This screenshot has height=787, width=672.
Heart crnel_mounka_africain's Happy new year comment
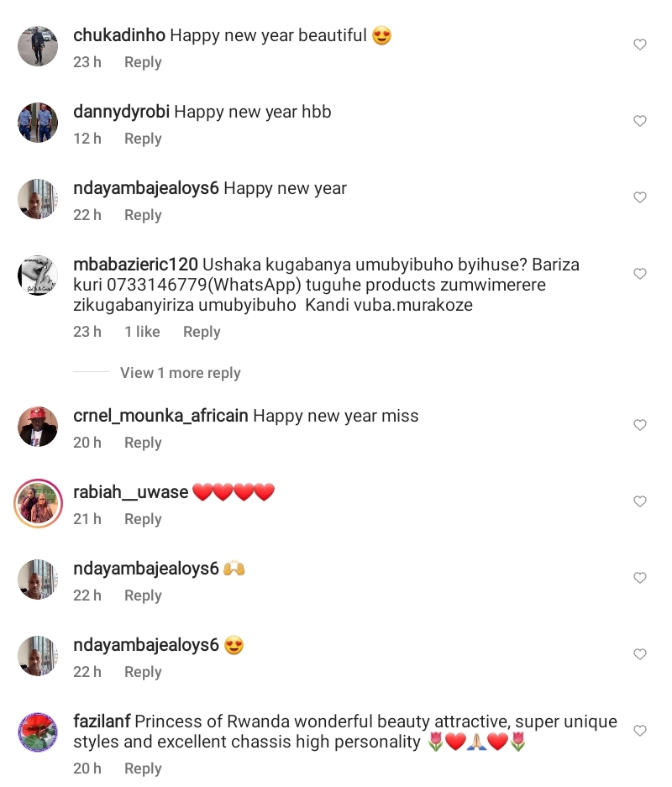pos(640,425)
